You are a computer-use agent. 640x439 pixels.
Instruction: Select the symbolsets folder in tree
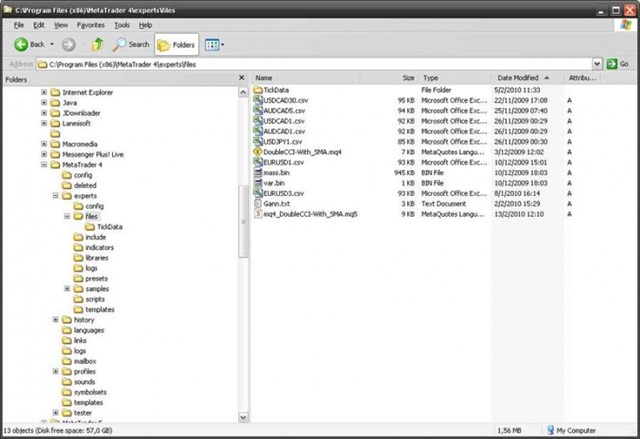point(84,392)
